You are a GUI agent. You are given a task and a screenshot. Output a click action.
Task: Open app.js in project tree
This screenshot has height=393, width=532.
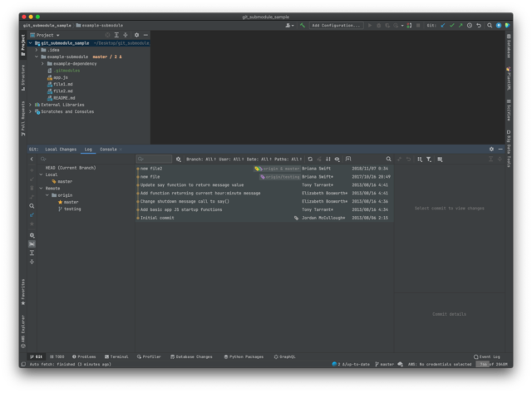(x=57, y=77)
